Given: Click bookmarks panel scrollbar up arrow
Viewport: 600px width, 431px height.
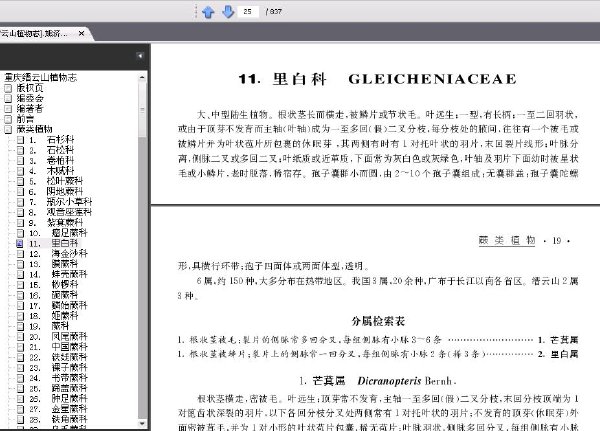Looking at the screenshot, I should (142, 77).
